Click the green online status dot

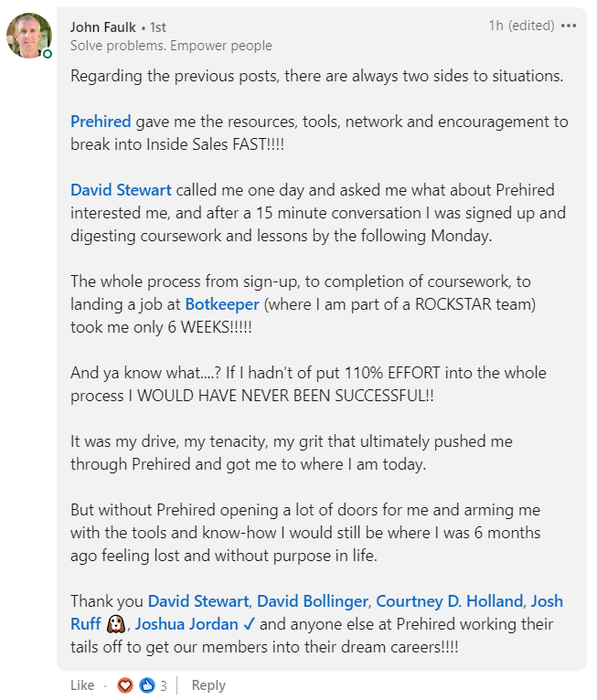point(48,54)
